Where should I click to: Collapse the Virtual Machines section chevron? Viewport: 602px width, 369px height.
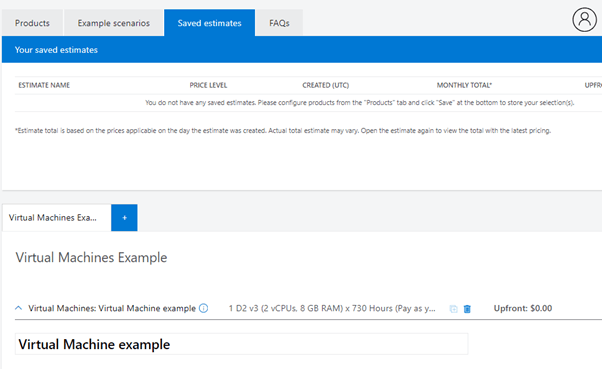(x=18, y=308)
